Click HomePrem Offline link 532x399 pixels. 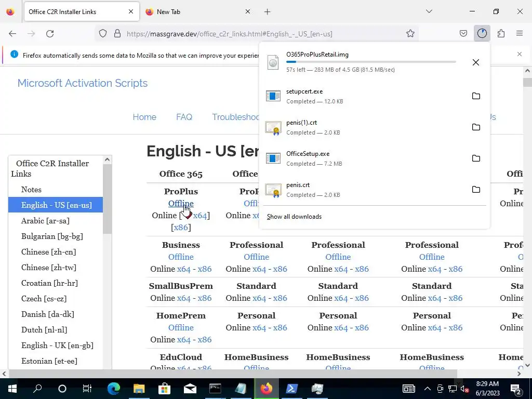(x=181, y=327)
